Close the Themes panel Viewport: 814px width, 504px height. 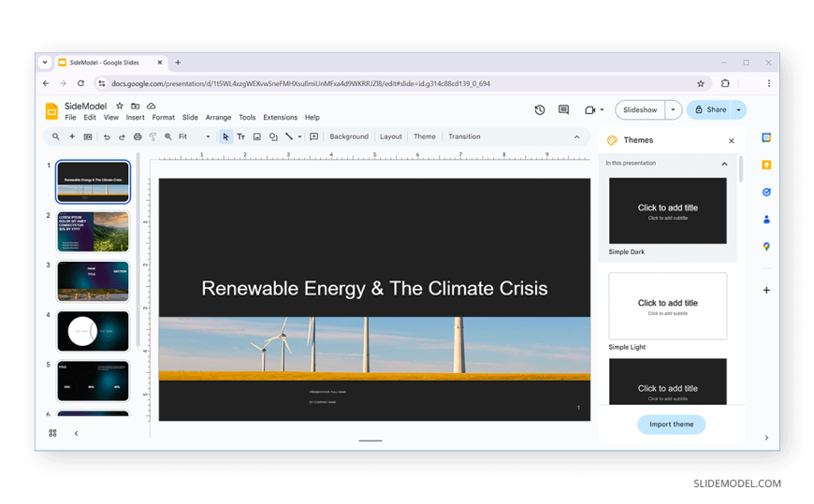(731, 140)
